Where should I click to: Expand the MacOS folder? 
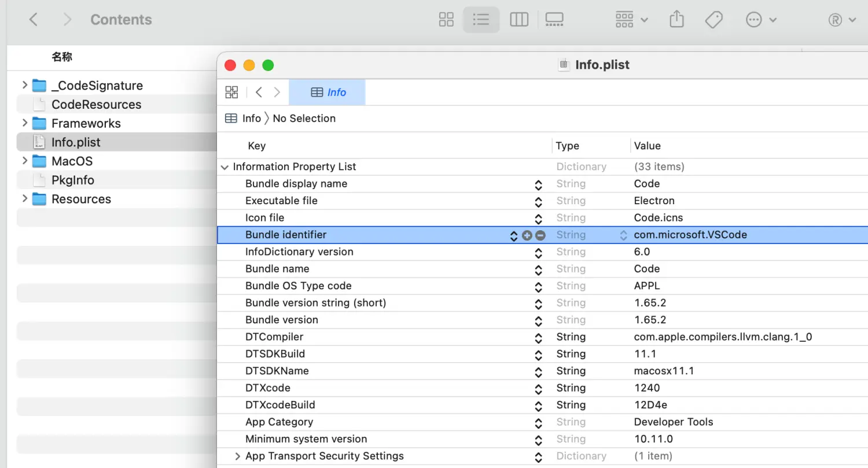click(x=24, y=161)
